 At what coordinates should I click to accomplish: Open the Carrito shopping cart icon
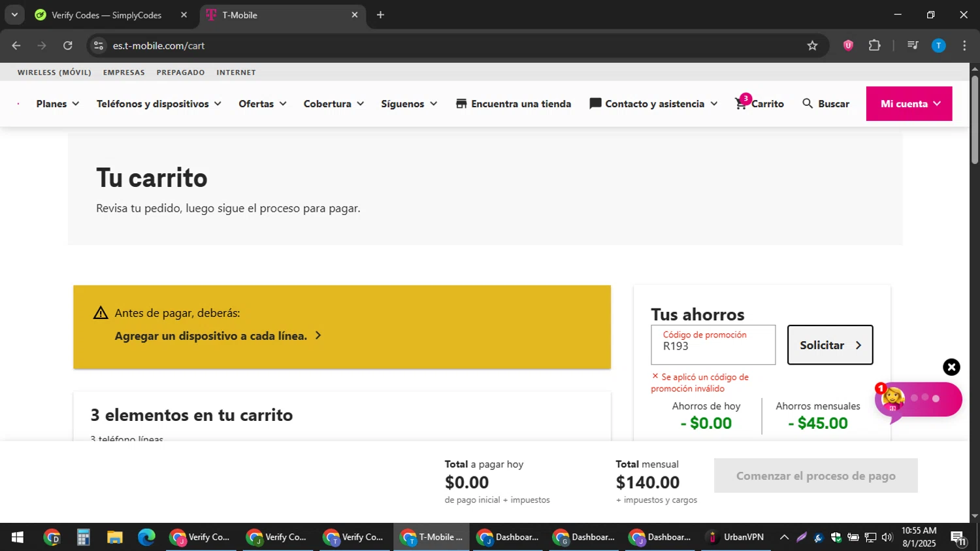click(x=742, y=103)
